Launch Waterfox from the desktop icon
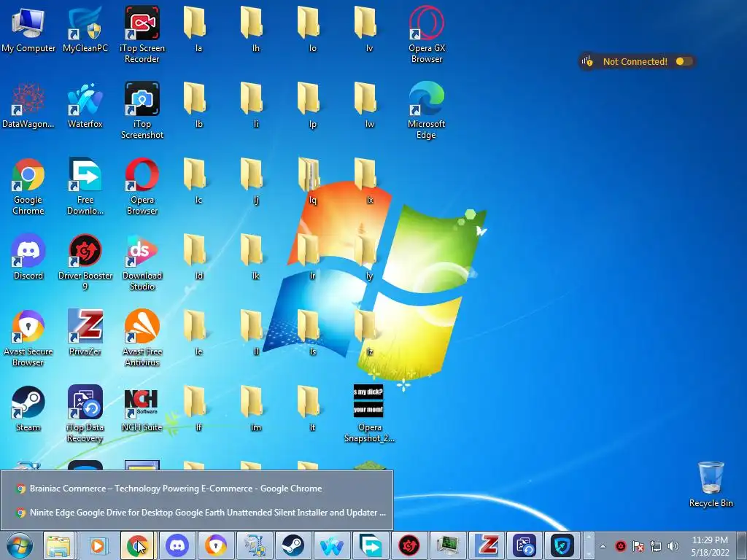 point(85,105)
